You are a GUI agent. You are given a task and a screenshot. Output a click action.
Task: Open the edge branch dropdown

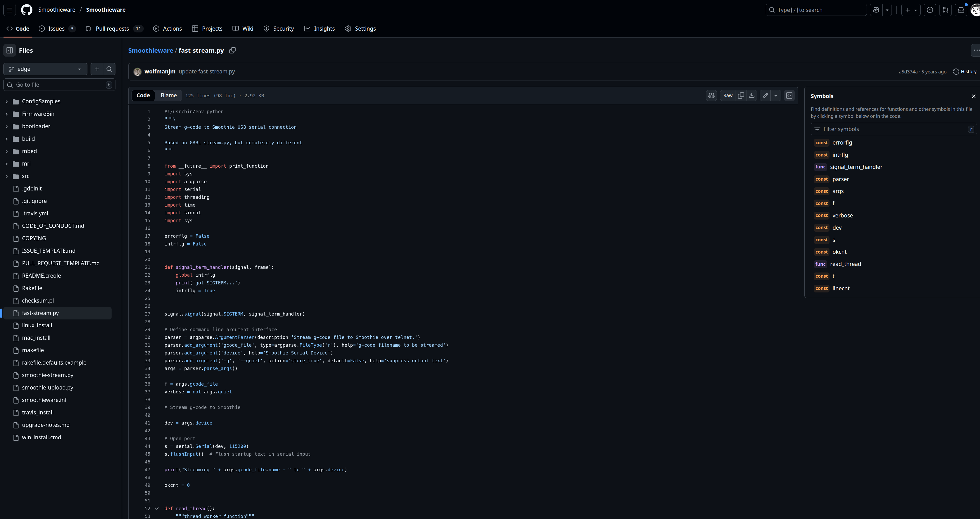(x=45, y=69)
